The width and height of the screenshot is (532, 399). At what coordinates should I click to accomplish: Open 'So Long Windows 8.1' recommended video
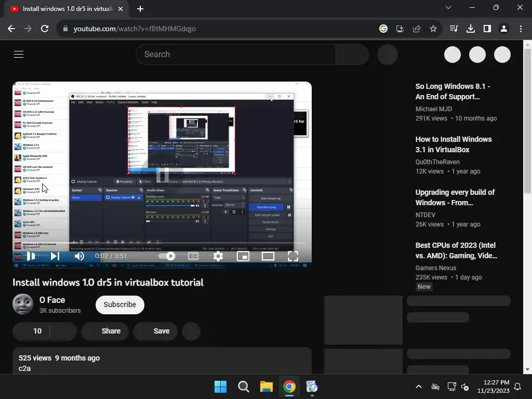point(453,91)
